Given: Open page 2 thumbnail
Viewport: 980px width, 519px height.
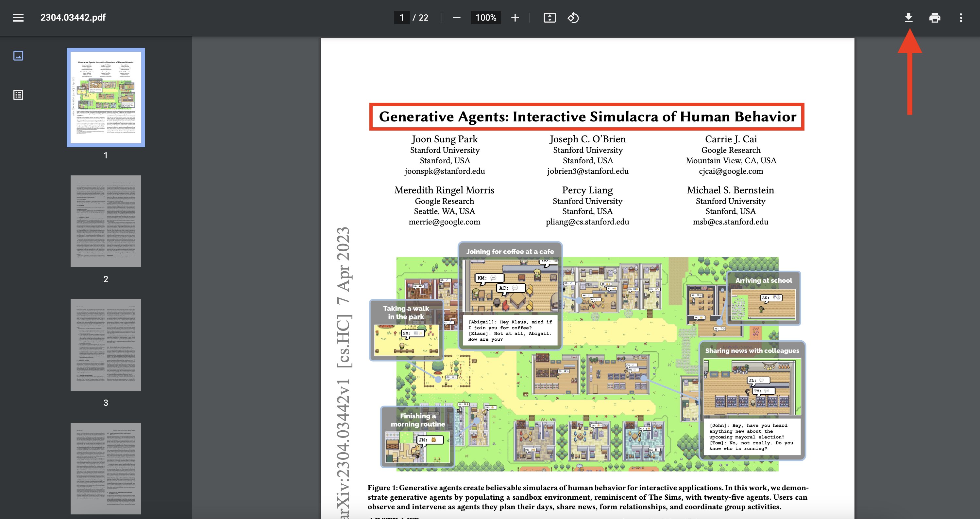Looking at the screenshot, I should tap(106, 221).
